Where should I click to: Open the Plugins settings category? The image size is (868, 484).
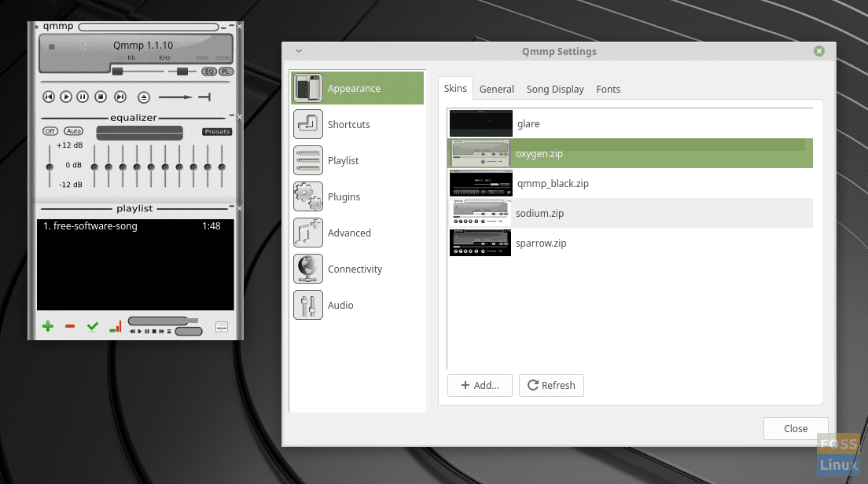358,196
